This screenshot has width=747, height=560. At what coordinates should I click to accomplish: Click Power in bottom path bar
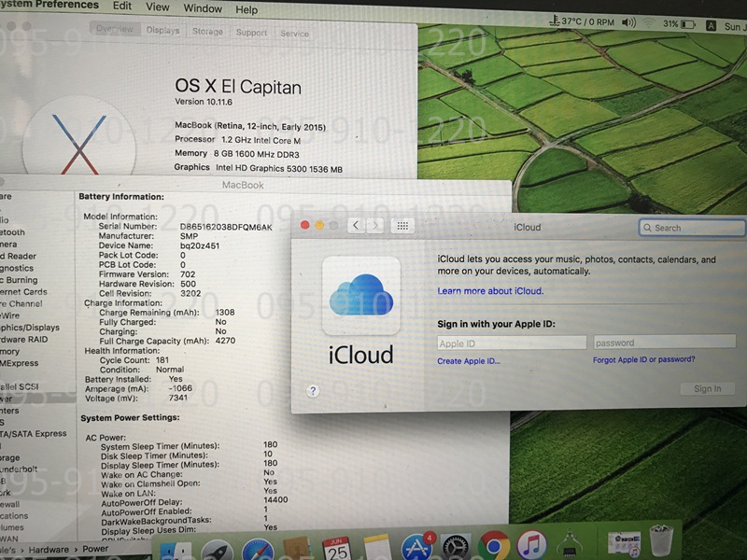click(95, 549)
